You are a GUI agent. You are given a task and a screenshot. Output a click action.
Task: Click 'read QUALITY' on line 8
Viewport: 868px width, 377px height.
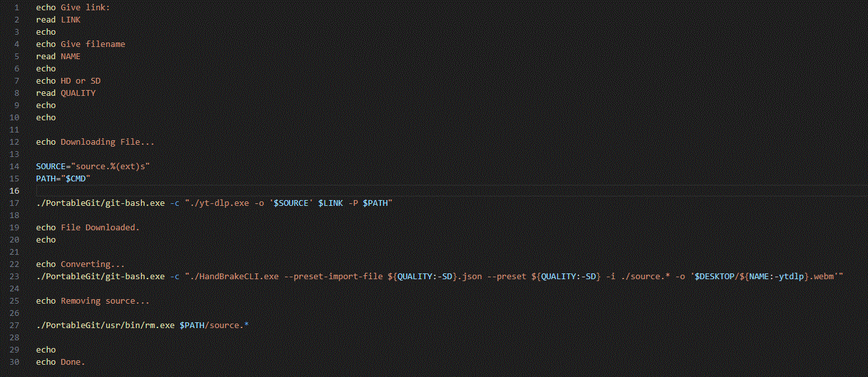(66, 93)
